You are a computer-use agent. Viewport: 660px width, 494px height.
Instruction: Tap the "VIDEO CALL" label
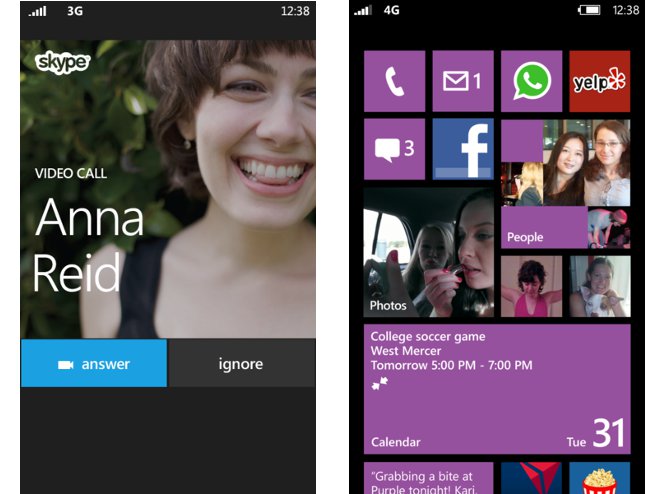(x=71, y=173)
